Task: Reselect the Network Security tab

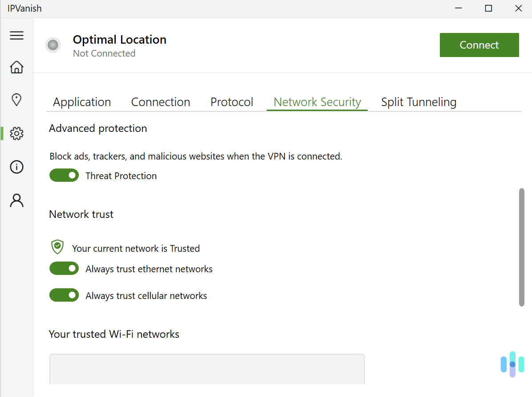Action: click(x=317, y=102)
